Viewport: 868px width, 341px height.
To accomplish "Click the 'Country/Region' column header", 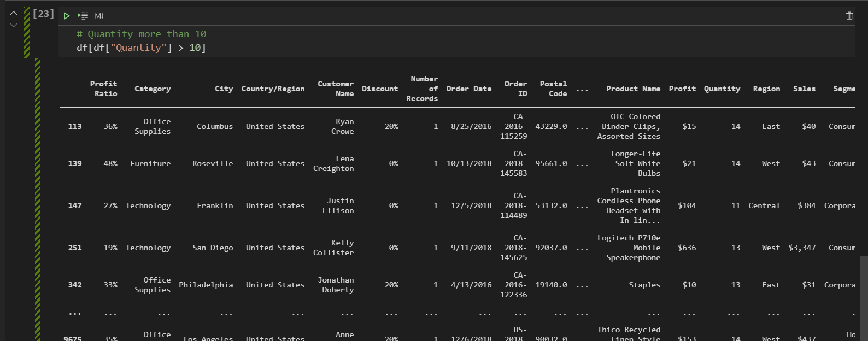I will [x=273, y=89].
